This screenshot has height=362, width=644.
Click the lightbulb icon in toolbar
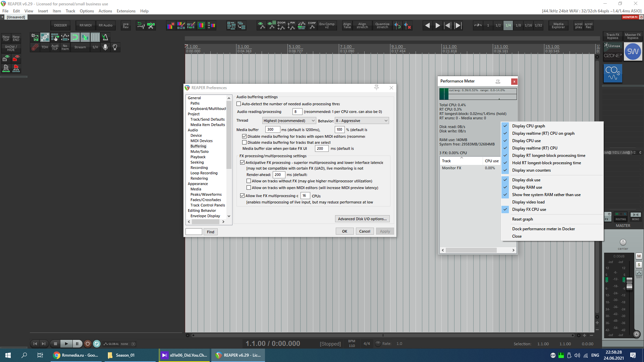115,47
